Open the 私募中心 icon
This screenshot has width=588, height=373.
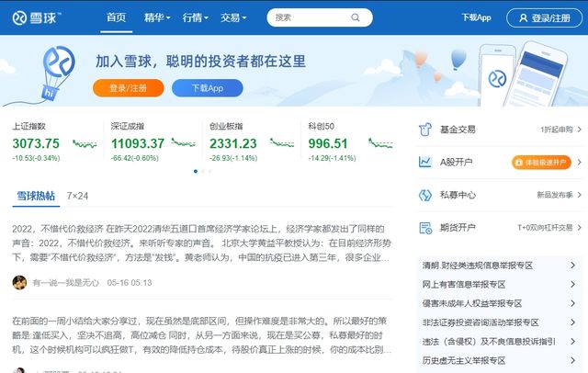pos(425,195)
